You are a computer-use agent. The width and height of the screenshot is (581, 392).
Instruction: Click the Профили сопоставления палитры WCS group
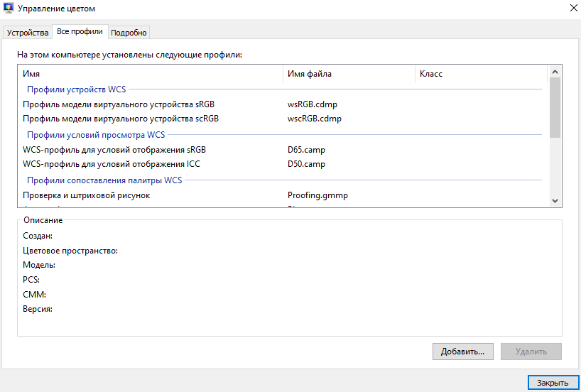[x=104, y=180]
